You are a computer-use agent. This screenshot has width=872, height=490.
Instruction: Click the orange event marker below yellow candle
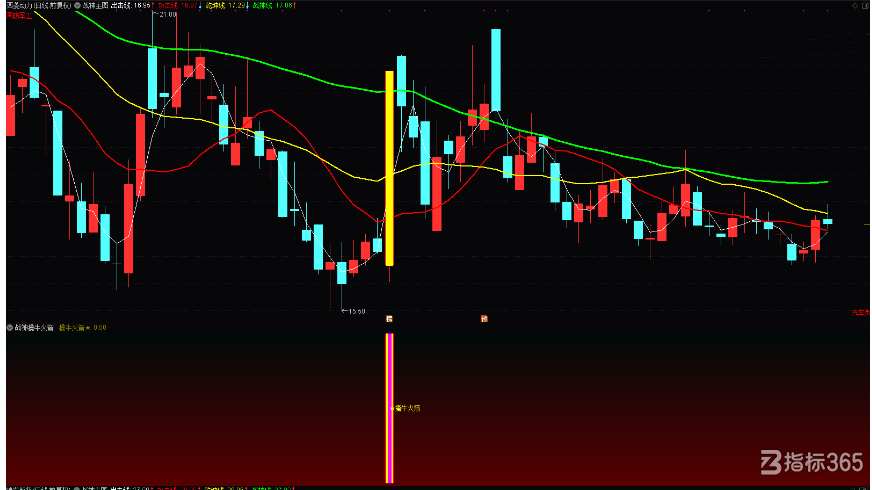[389, 319]
